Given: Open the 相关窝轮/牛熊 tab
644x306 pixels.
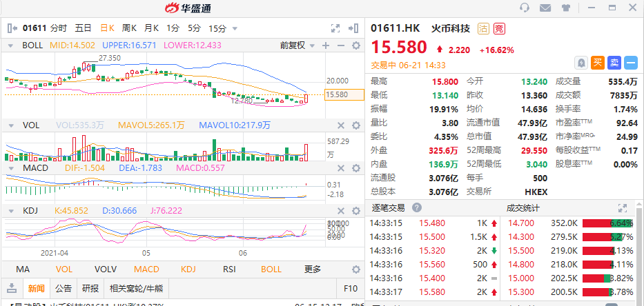Looking at the screenshot, I should point(137,288).
